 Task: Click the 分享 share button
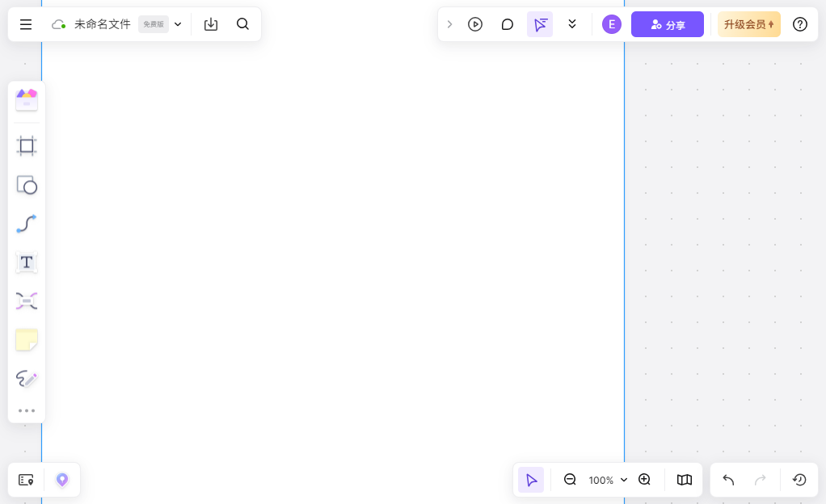[x=668, y=24]
